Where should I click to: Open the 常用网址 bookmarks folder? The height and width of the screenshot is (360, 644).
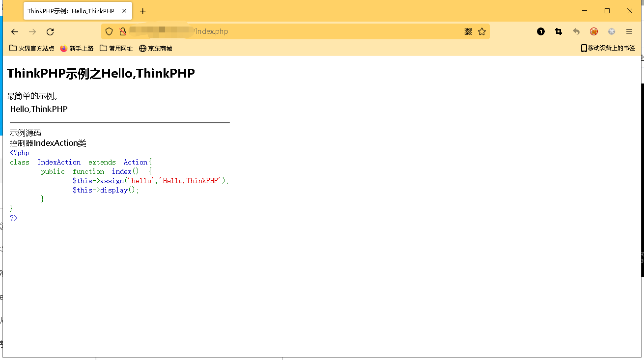pyautogui.click(x=116, y=48)
